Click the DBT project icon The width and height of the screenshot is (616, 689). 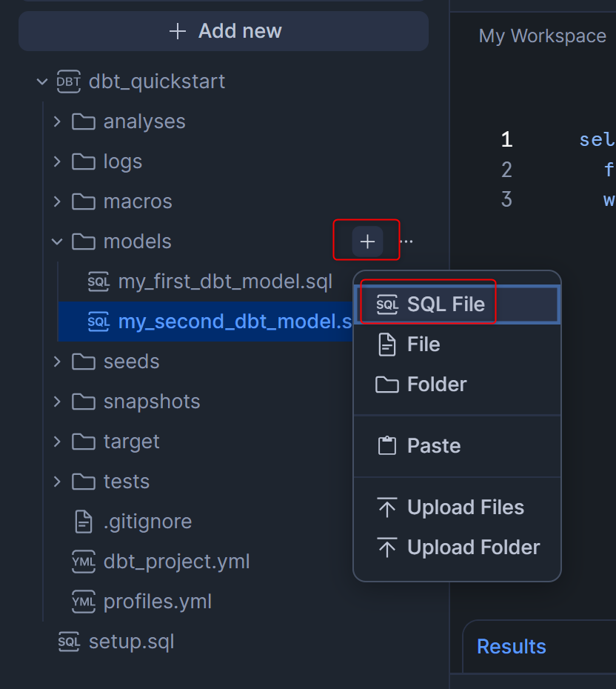69,81
